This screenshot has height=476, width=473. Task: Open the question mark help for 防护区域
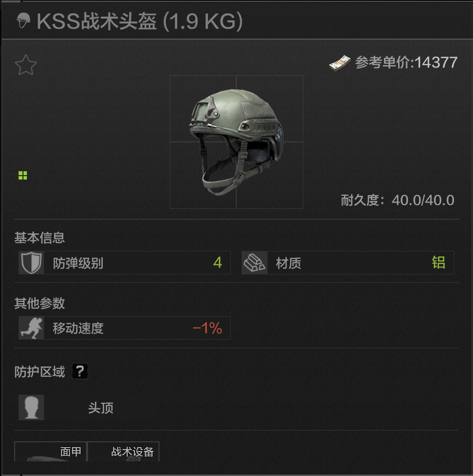[80, 371]
